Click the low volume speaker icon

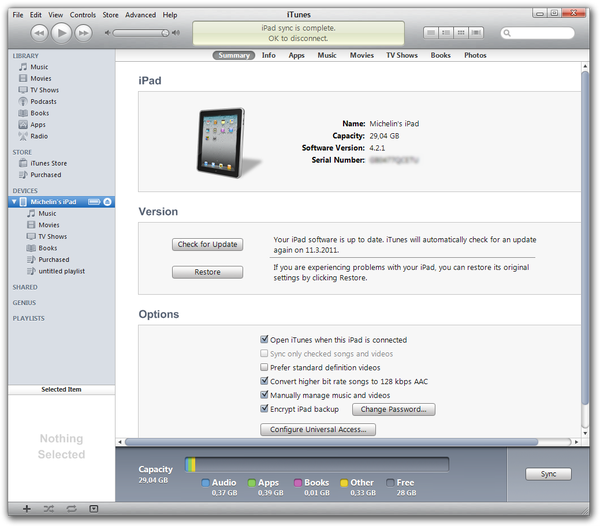tap(108, 33)
